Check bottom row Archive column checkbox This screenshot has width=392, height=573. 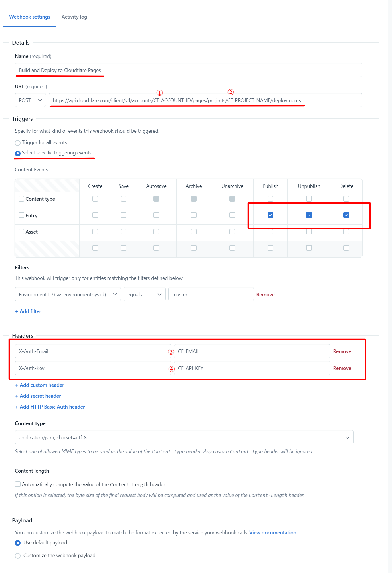(x=194, y=248)
